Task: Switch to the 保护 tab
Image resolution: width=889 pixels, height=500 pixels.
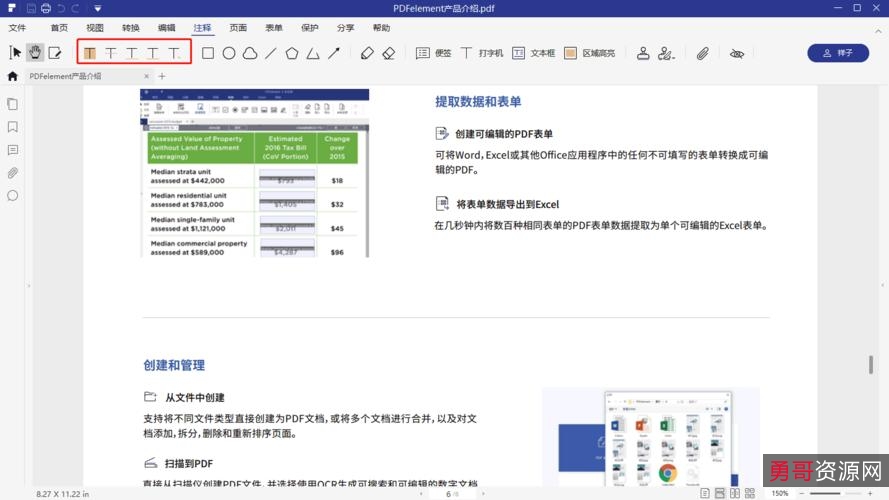Action: coord(310,28)
